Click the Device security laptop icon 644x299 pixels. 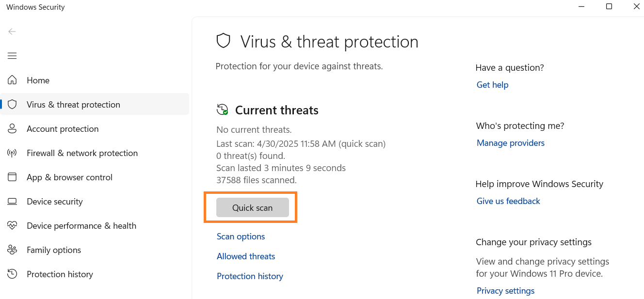pos(12,202)
